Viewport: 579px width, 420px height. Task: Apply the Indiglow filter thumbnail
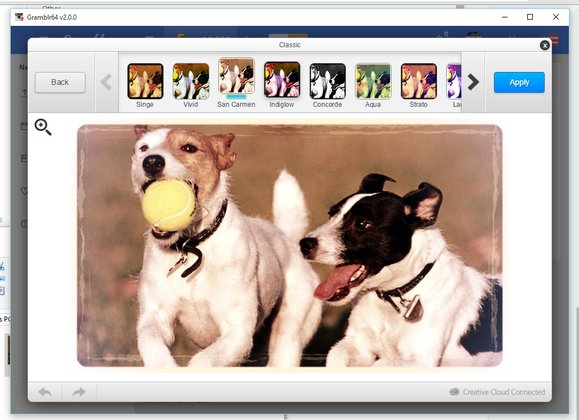click(282, 80)
